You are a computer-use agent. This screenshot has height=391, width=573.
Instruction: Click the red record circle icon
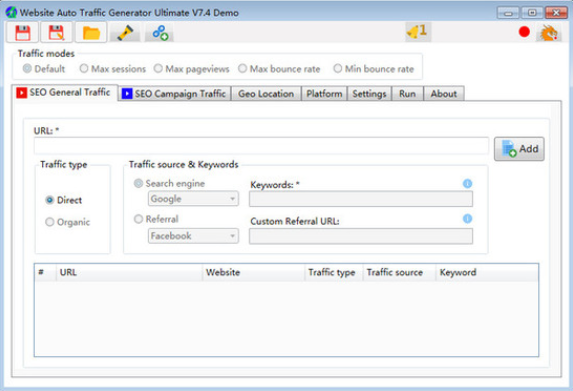coord(524,32)
